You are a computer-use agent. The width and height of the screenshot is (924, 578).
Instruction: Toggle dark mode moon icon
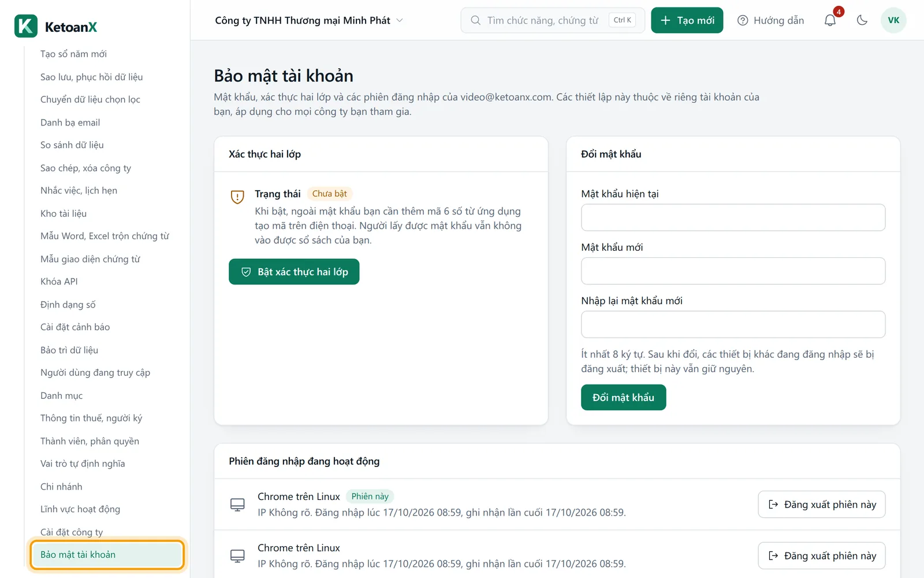pyautogui.click(x=862, y=20)
